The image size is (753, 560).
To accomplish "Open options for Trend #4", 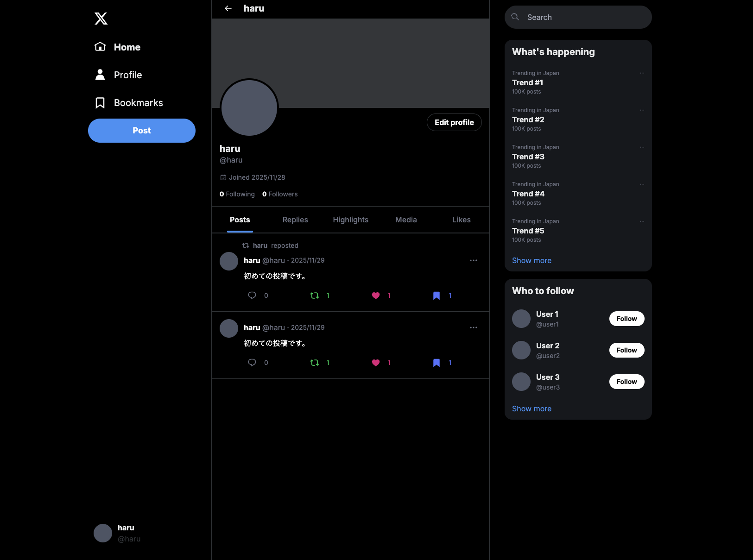I will (642, 184).
